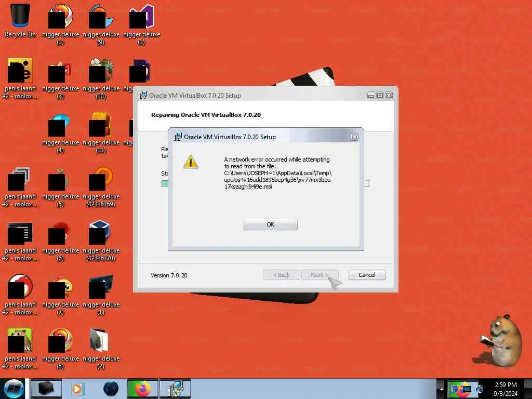Viewport: 532px width, 399px height.
Task: Open the media player taskbar icon
Action: pos(77,389)
